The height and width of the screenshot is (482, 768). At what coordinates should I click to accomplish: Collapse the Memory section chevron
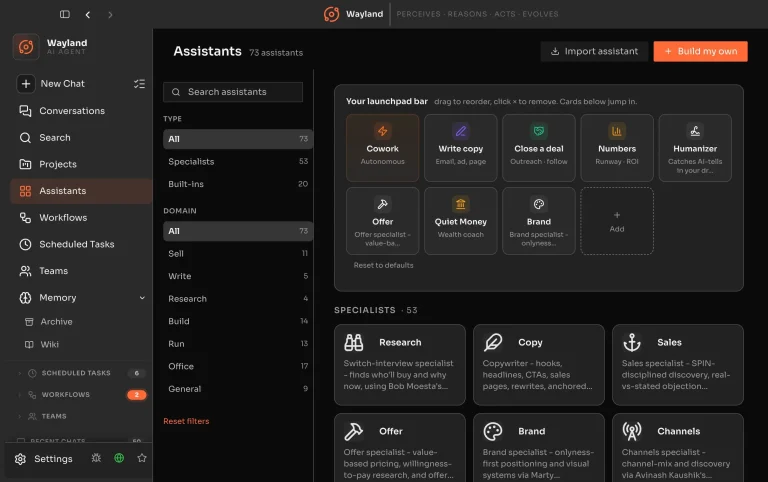click(142, 298)
